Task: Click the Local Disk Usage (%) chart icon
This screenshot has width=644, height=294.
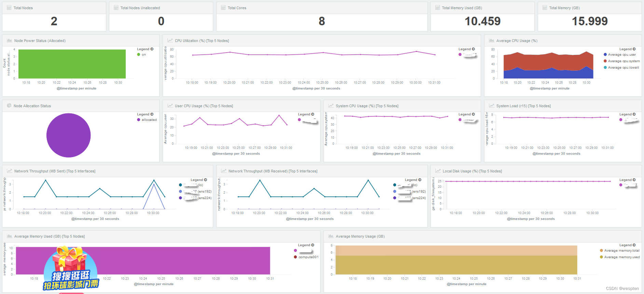Action: pos(438,171)
